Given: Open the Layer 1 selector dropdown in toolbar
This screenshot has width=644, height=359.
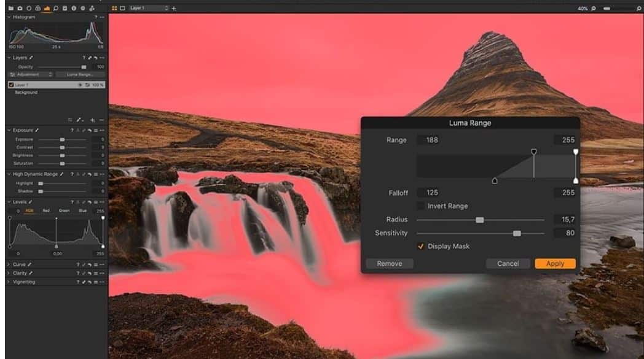Looking at the screenshot, I should tap(148, 8).
